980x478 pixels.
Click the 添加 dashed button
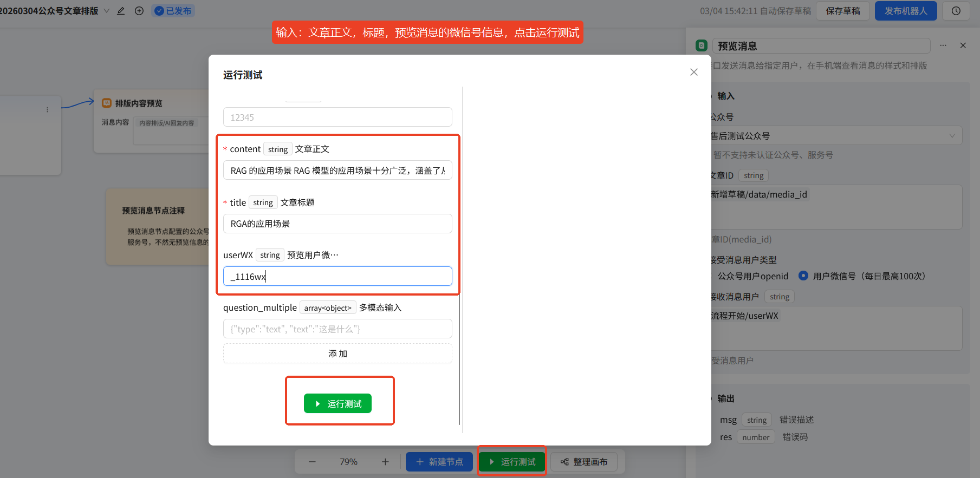coord(338,353)
